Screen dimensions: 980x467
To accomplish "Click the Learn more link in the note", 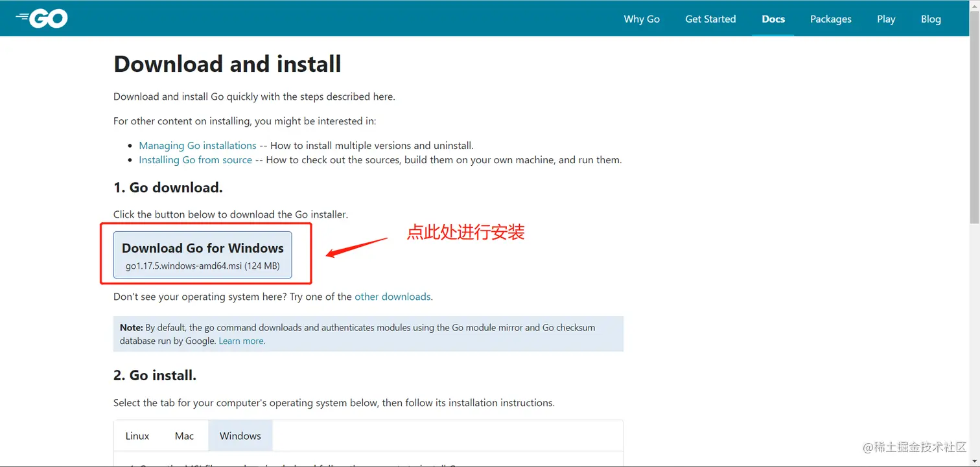I will [242, 341].
